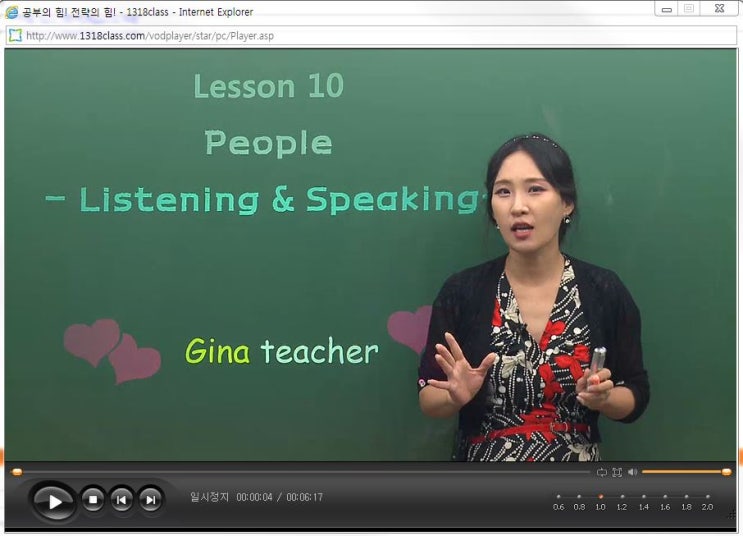Set playback speed to 0.6
Screen dimensions: 743x536
[x=558, y=503]
